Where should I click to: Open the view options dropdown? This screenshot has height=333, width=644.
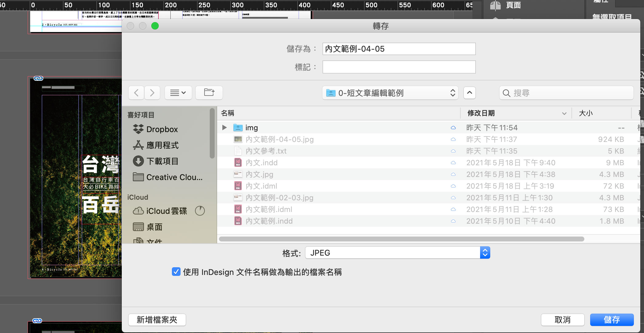click(x=178, y=92)
